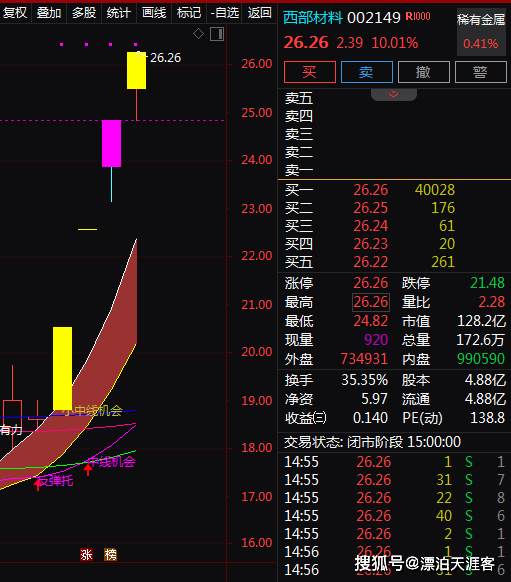Click the 撤 cancel order button

pos(424,72)
